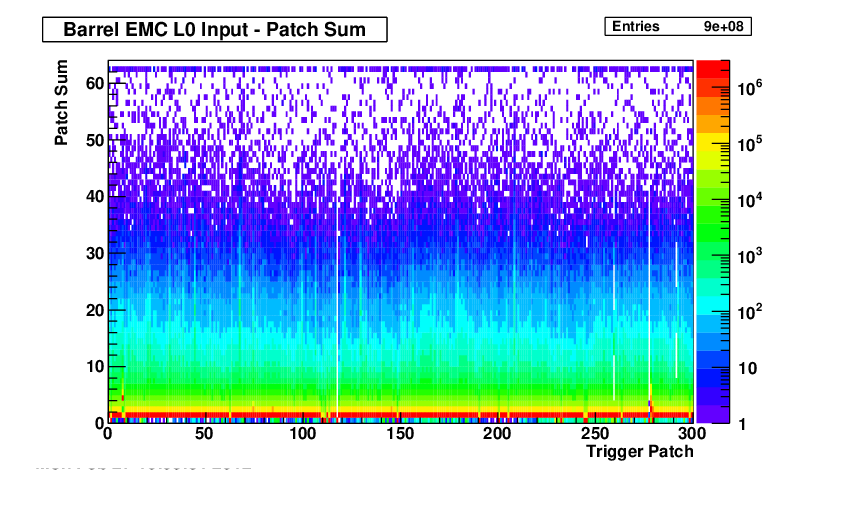
Task: Click x-axis tick label 200
Action: [497, 434]
